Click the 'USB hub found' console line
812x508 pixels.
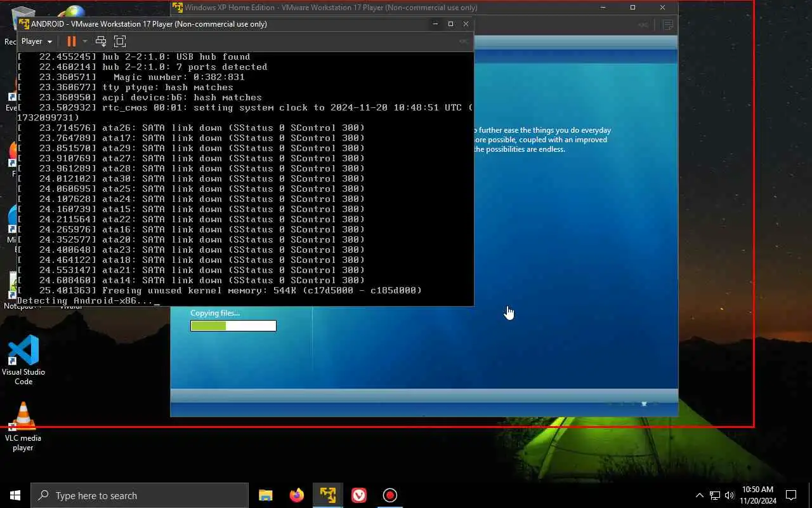click(x=133, y=57)
